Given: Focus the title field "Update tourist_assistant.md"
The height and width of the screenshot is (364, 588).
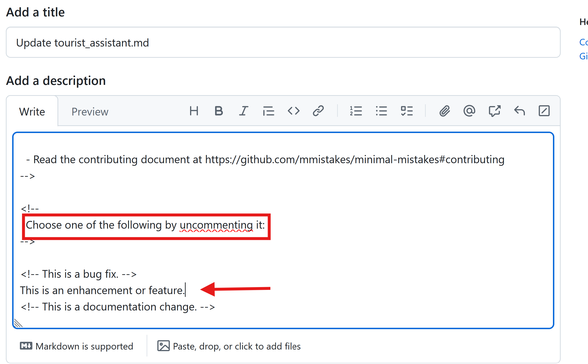Looking at the screenshot, I should pos(283,43).
